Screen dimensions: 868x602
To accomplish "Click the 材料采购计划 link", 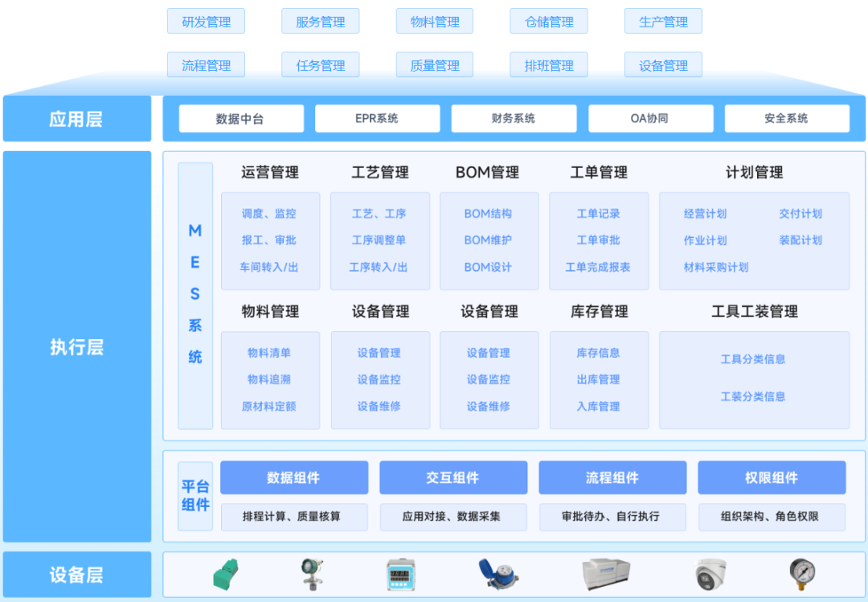I will [x=715, y=267].
